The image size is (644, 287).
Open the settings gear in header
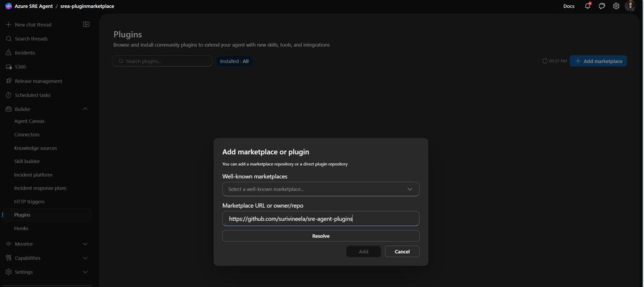pos(616,6)
